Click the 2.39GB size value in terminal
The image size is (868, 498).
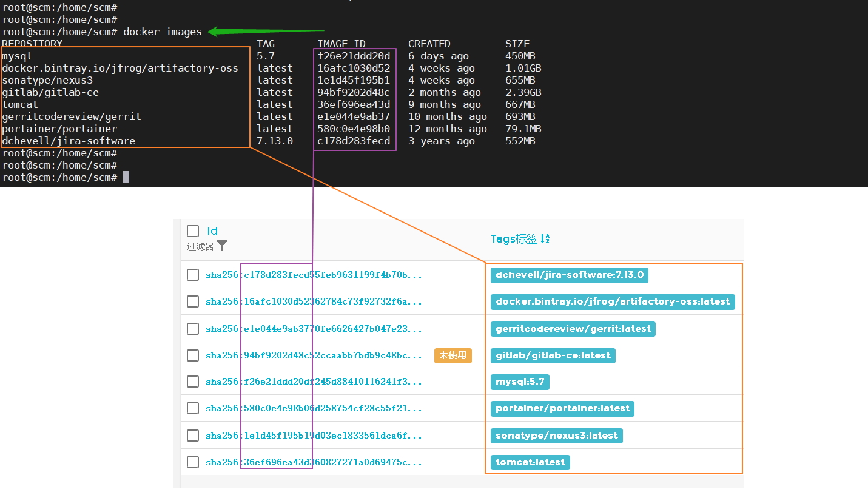coord(523,93)
